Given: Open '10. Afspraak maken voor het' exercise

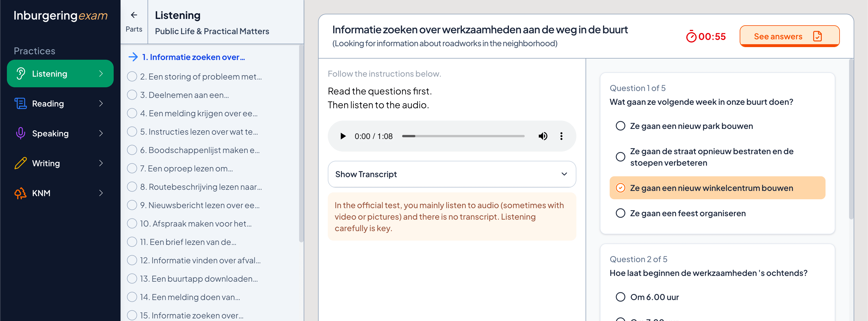Looking at the screenshot, I should [196, 224].
